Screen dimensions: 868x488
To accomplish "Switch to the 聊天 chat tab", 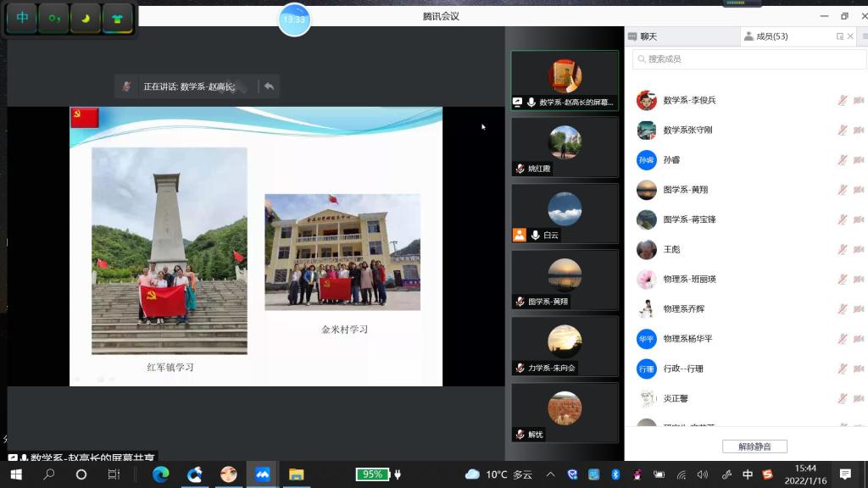I will click(x=648, y=36).
